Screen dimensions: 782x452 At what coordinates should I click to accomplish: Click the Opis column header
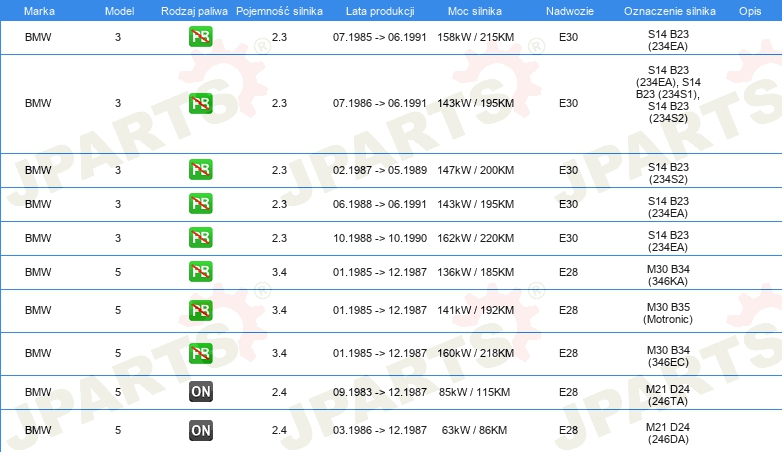click(750, 11)
